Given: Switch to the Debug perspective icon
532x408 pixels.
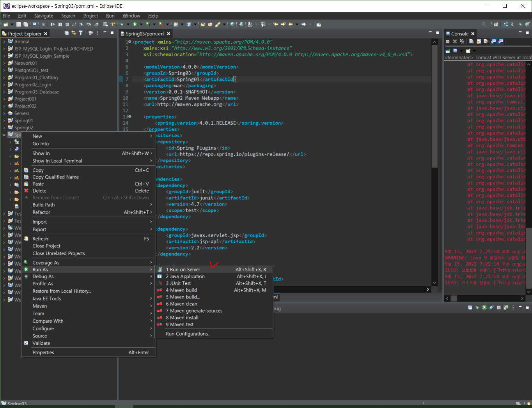Looking at the screenshot, I should pos(520,24).
